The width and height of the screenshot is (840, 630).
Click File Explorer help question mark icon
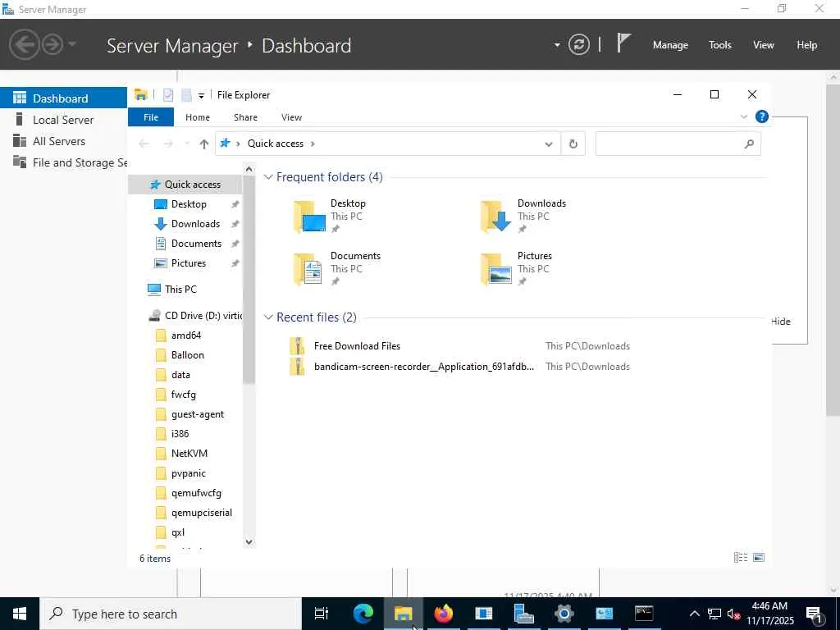(761, 116)
